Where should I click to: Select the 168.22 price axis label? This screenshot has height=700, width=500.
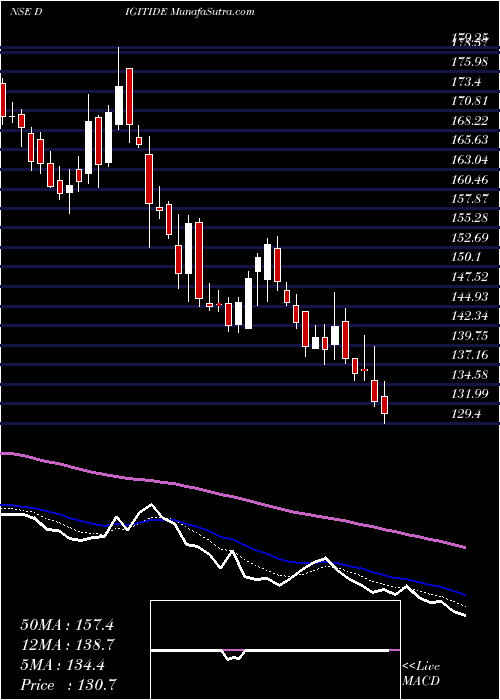(x=470, y=121)
